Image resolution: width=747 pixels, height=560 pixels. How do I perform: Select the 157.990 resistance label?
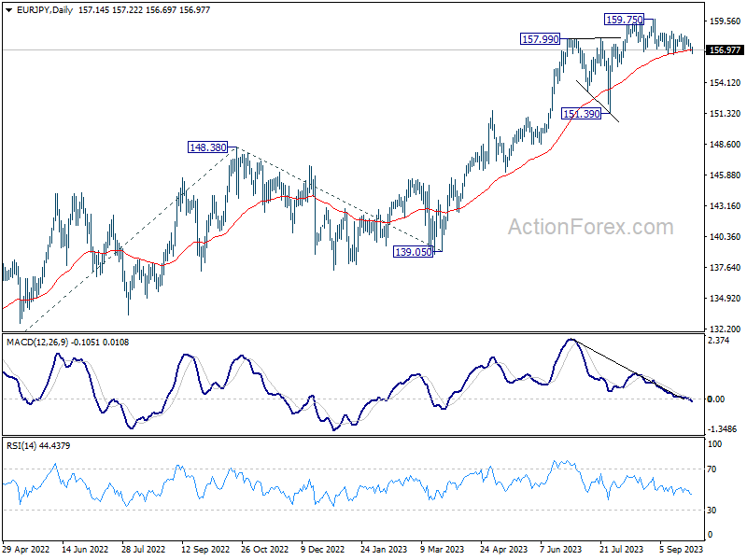541,39
